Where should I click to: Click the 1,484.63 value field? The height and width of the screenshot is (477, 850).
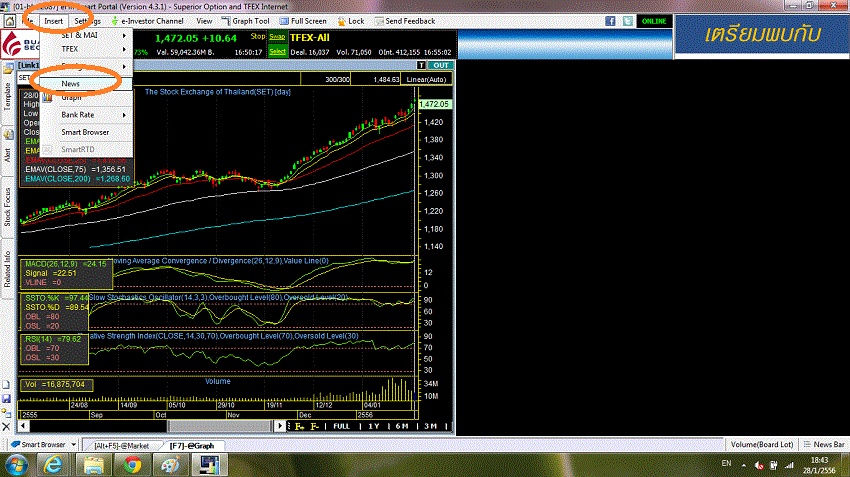[376, 79]
